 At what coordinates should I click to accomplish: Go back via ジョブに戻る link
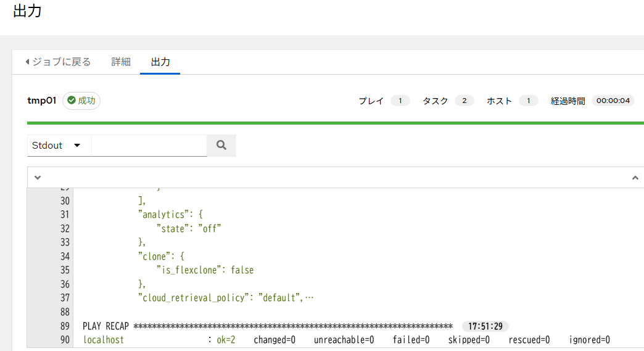(58, 62)
